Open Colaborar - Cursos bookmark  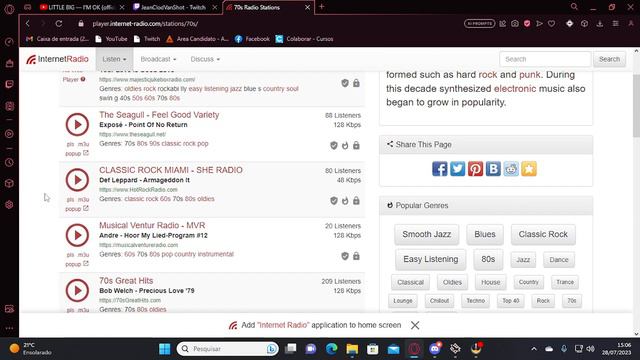(x=304, y=39)
